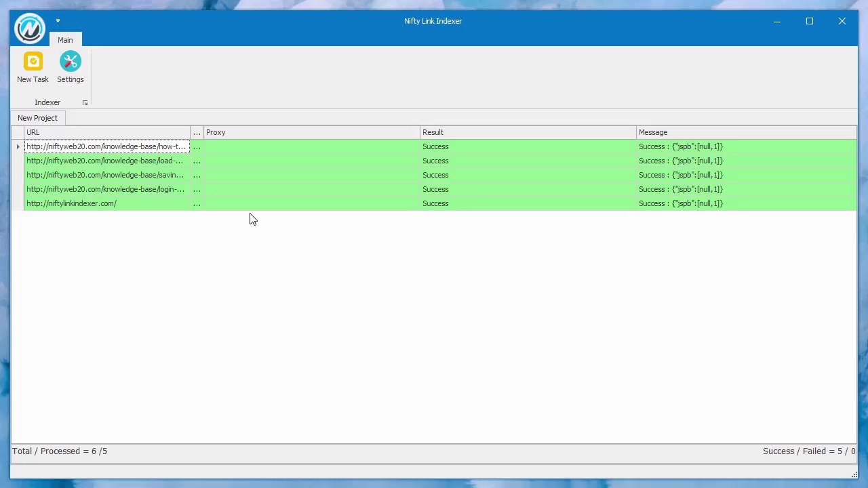Click the ellipsis button in niftylinkindexer.com row
The width and height of the screenshot is (868, 488).
(197, 203)
